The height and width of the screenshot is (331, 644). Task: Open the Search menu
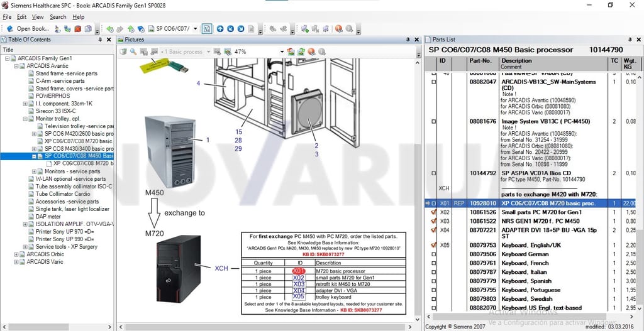[x=58, y=17]
